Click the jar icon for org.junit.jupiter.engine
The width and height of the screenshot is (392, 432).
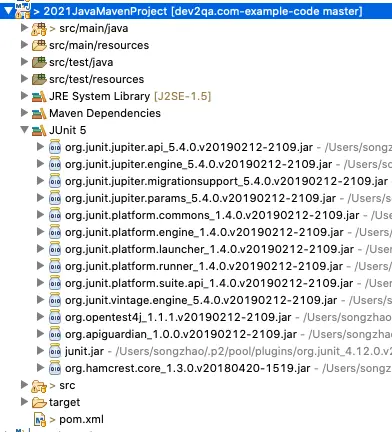point(55,164)
